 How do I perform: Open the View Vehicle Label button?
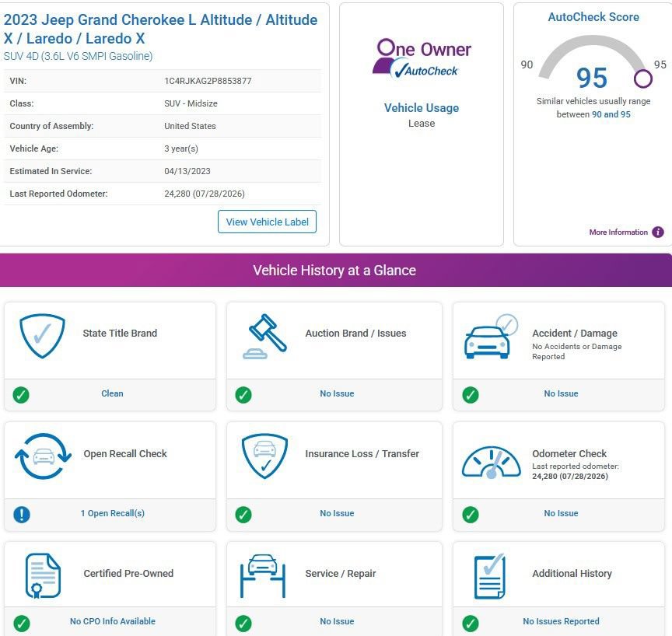(x=267, y=222)
